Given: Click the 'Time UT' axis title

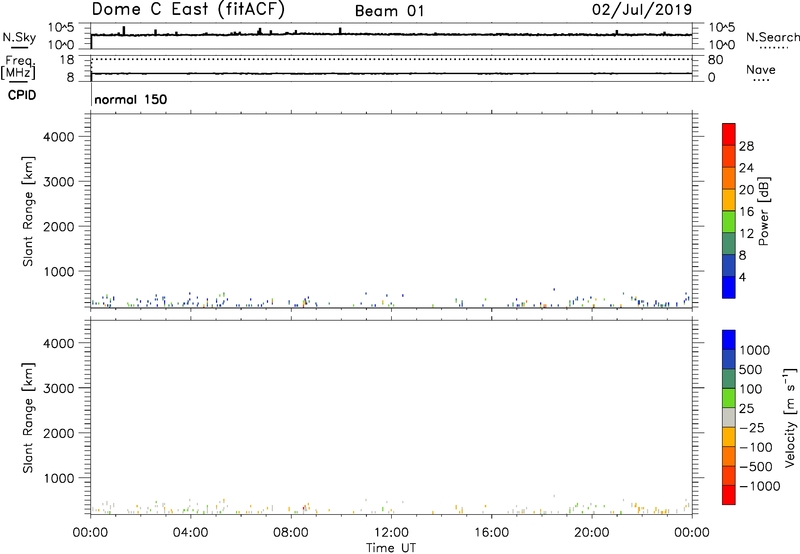Looking at the screenshot, I should pyautogui.click(x=391, y=548).
